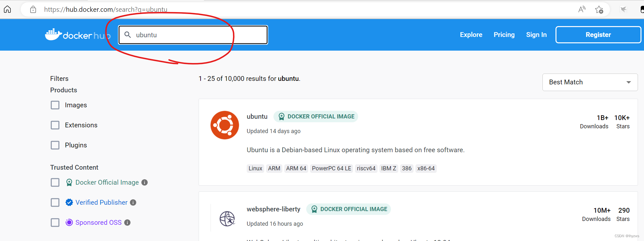Open the Ubuntu logo thumbnail
Screen dimensions: 644x241
[225, 125]
